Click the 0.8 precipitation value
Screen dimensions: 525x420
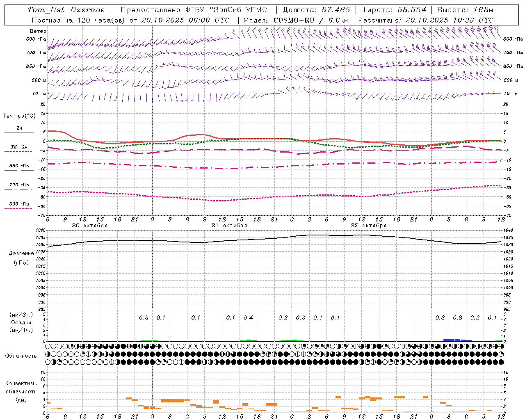coord(457,317)
